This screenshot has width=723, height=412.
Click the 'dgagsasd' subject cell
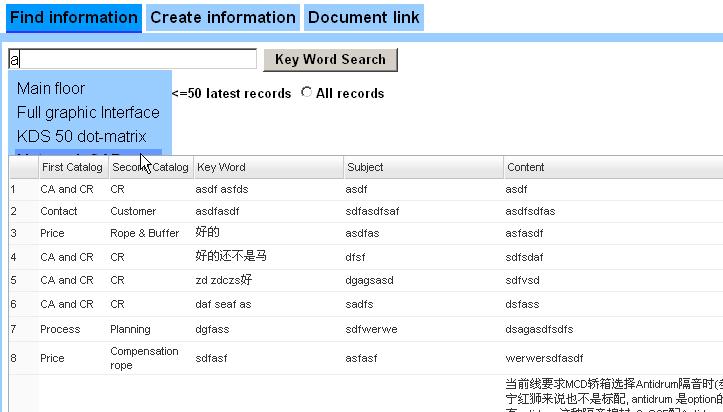369,280
